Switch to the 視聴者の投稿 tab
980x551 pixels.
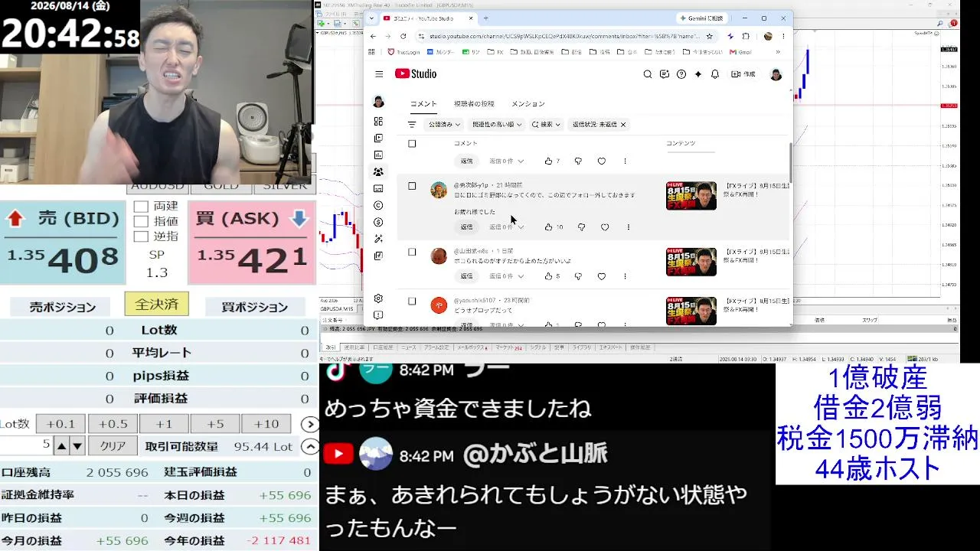pos(474,104)
